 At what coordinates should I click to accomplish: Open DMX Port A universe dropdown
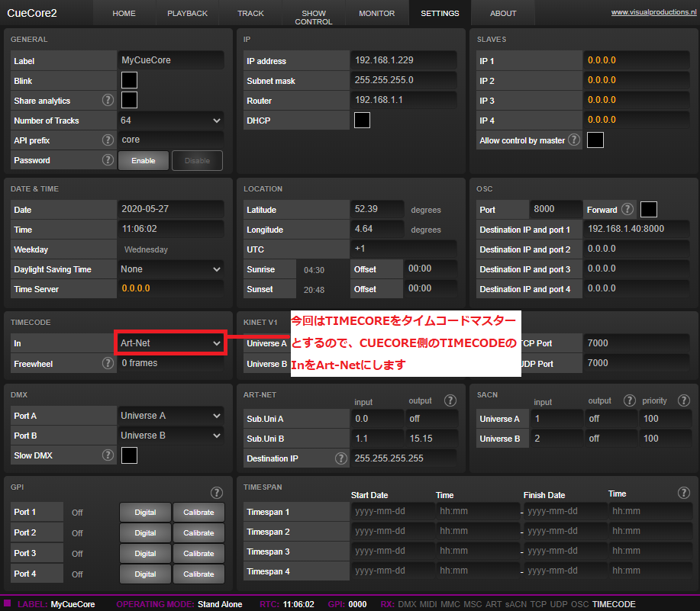tap(170, 416)
